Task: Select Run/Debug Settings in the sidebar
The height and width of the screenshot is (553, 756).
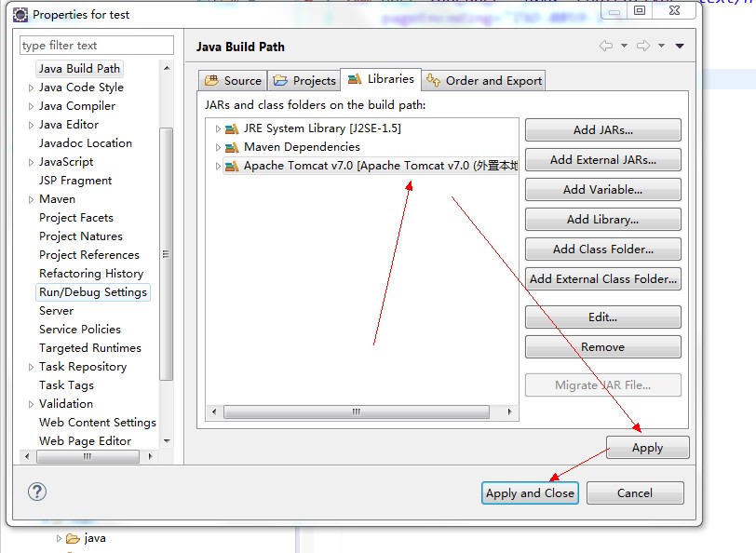Action: click(93, 291)
